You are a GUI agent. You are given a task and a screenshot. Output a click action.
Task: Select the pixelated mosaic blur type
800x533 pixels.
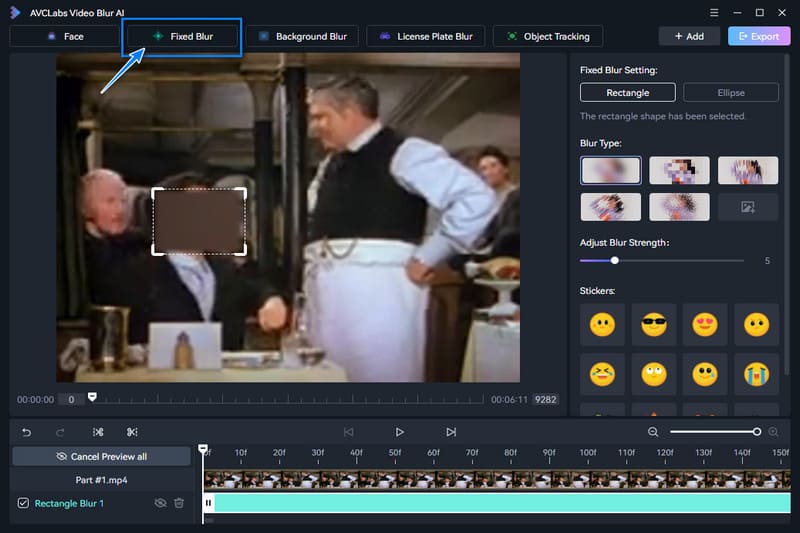[679, 170]
